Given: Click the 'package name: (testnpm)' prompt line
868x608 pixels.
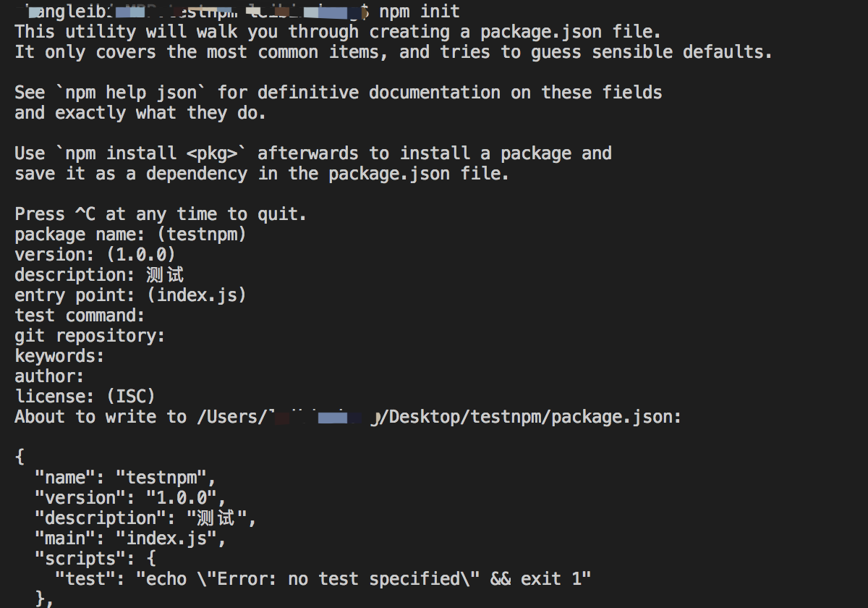Looking at the screenshot, I should (131, 235).
